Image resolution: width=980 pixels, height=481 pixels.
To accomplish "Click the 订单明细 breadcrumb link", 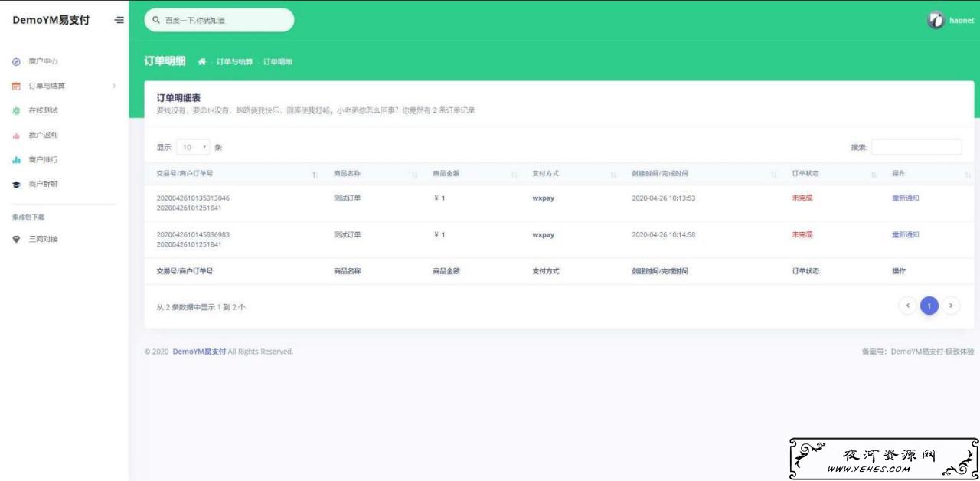I will tap(277, 61).
